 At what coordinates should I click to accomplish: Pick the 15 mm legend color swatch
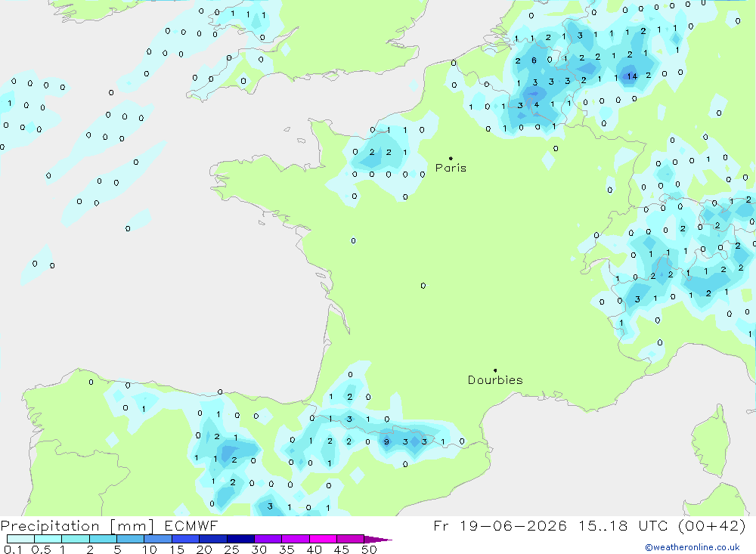coord(185,539)
